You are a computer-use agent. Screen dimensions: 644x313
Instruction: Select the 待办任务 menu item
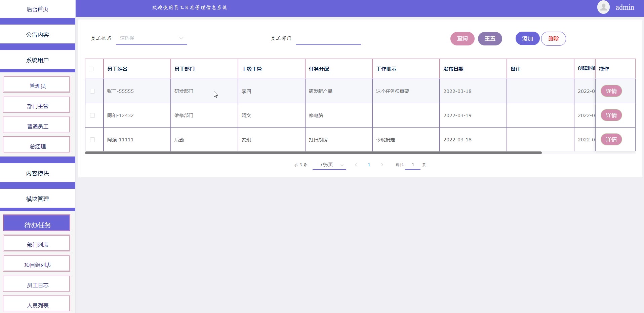pyautogui.click(x=37, y=223)
